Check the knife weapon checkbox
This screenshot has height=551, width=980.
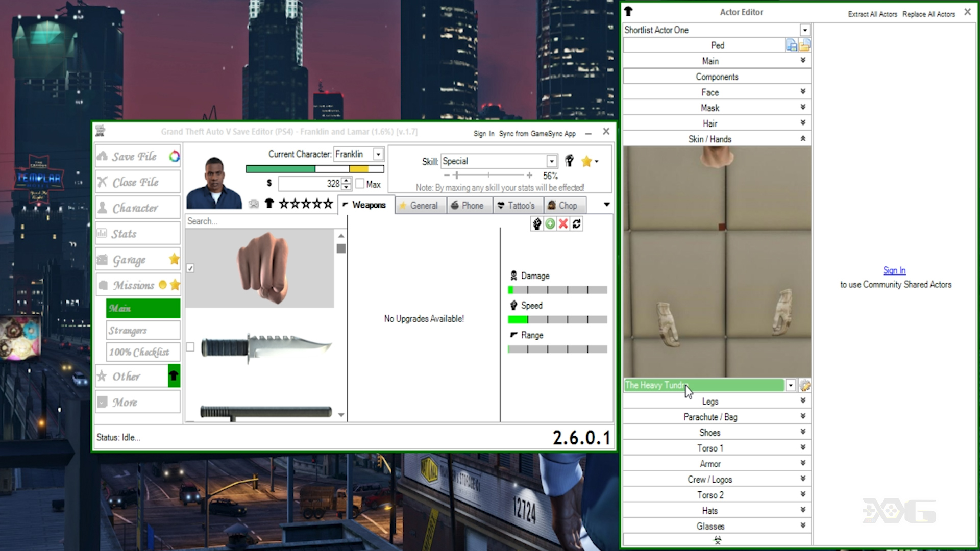[x=190, y=347]
